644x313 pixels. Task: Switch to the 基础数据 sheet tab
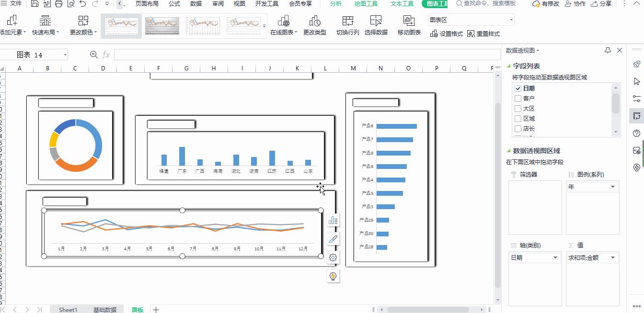pyautogui.click(x=104, y=310)
